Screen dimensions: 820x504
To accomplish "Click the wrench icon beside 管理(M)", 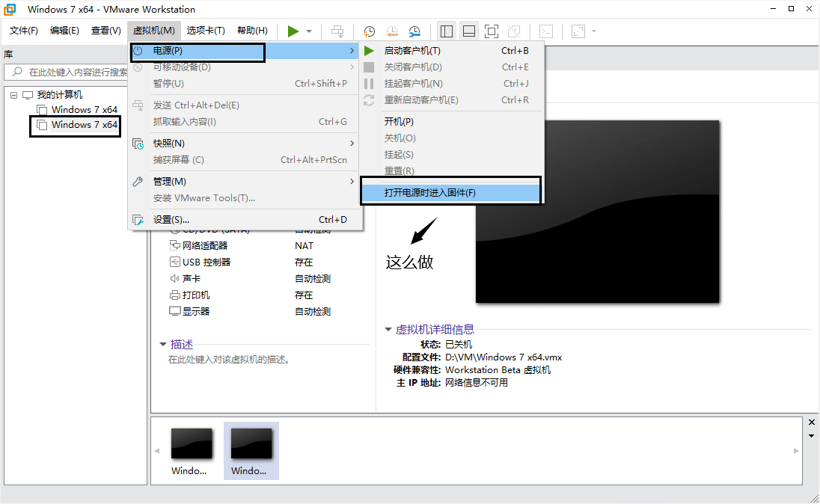I will (138, 182).
